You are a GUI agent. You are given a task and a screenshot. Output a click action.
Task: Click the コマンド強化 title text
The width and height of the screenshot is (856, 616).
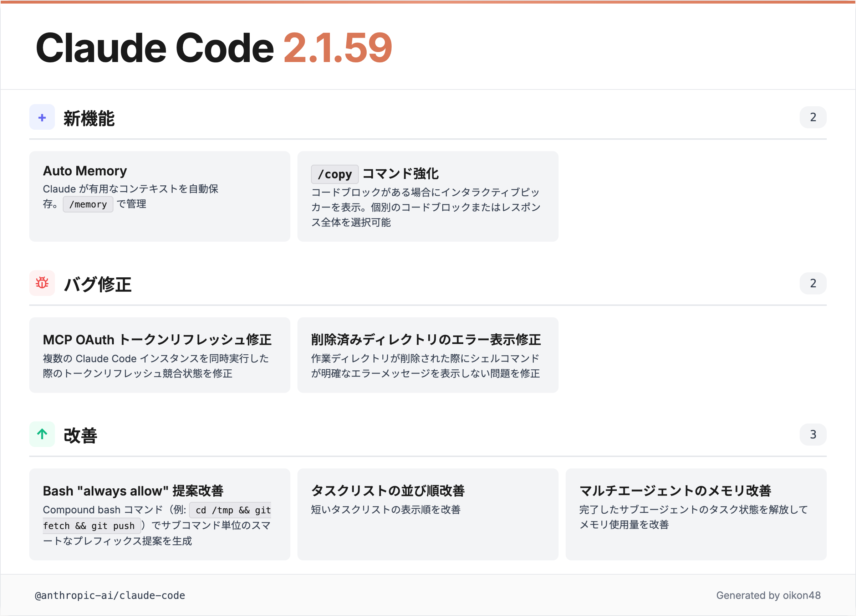(401, 174)
